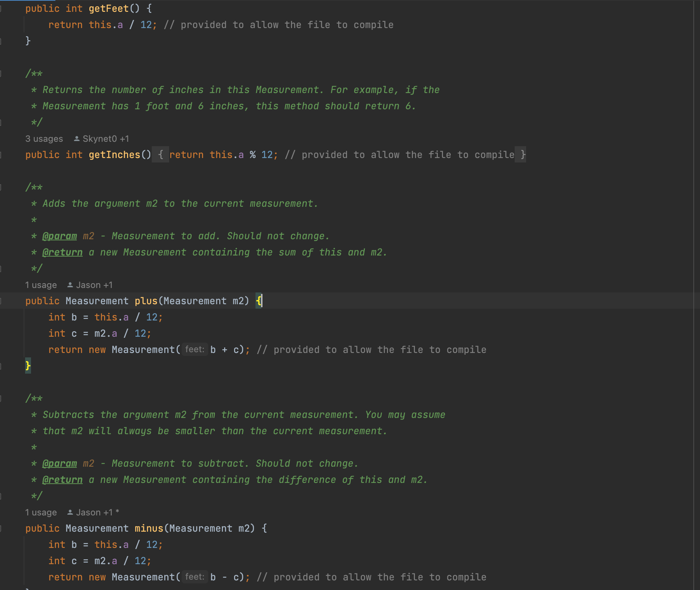Click the author icon beside Skynet0 +1
The height and width of the screenshot is (590, 700).
(76, 139)
